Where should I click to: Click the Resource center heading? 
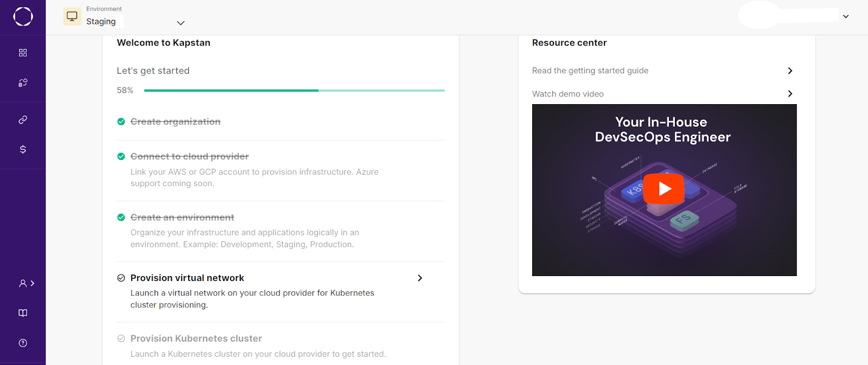(x=569, y=43)
